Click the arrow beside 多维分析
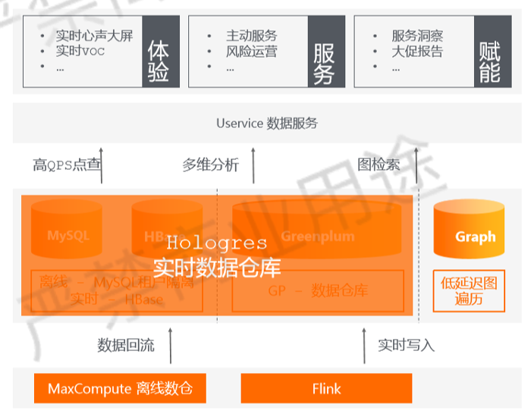The image size is (531, 420). 253,165
